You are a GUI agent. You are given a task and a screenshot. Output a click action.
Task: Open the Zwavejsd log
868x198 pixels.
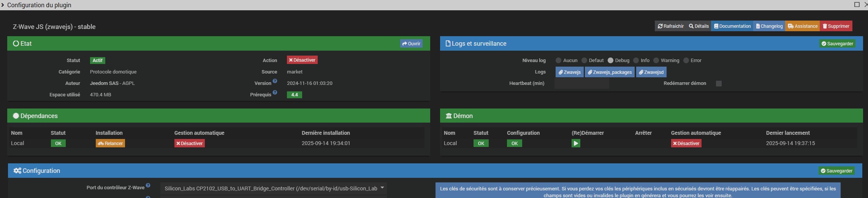(x=651, y=72)
